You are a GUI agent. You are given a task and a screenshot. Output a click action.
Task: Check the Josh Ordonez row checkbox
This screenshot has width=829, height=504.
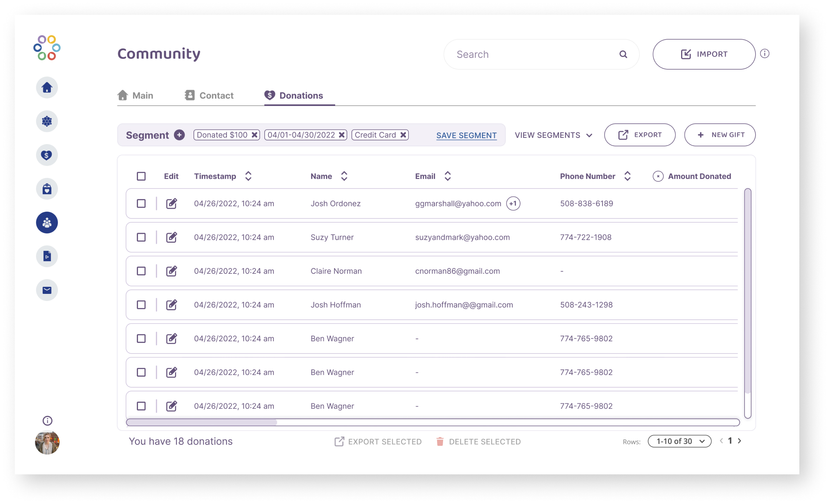pyautogui.click(x=141, y=203)
